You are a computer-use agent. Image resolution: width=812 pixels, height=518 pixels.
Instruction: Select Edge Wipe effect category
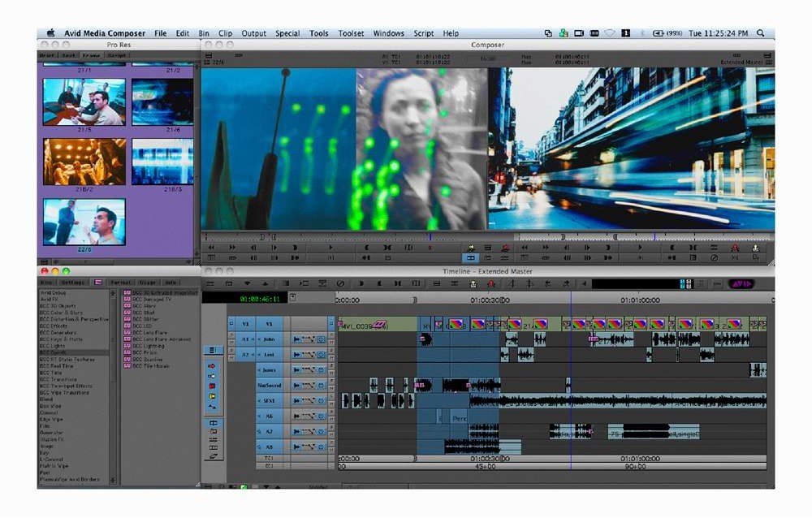point(51,420)
